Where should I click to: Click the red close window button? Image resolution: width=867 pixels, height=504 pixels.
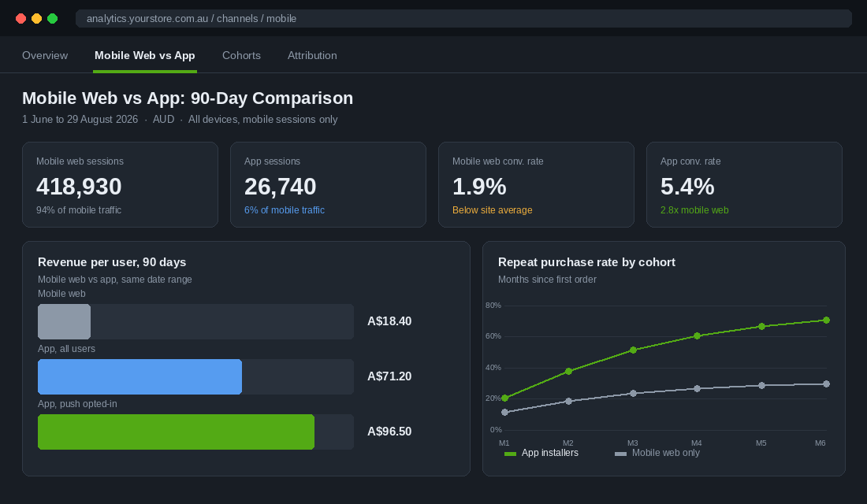[x=21, y=18]
